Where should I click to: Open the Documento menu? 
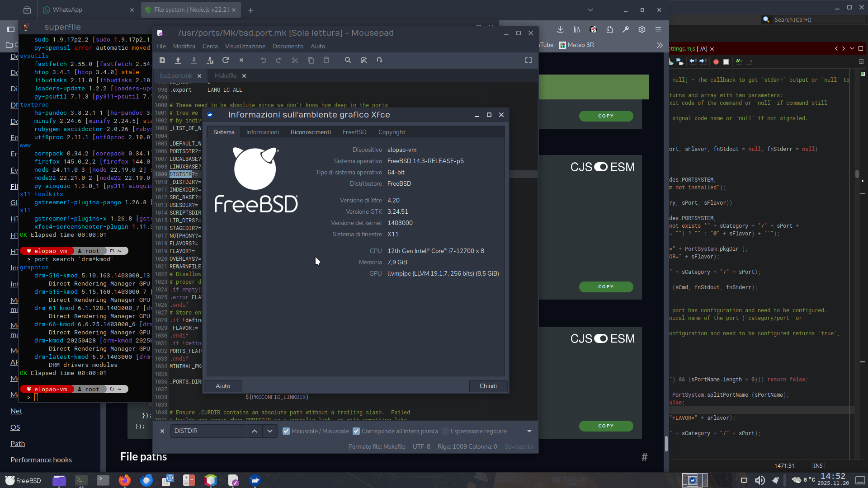pyautogui.click(x=288, y=46)
